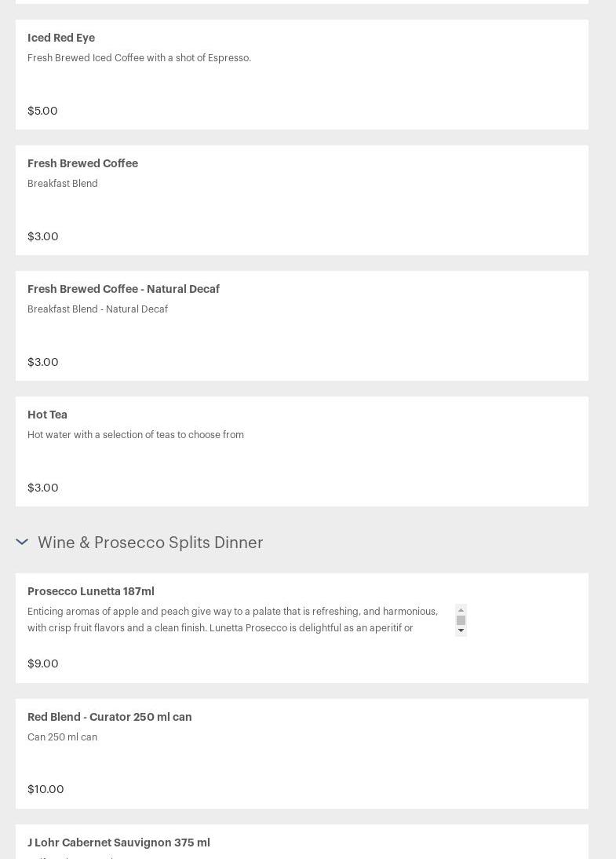Open J Lohr Cabernet Sauvignon 375 ml

[118, 843]
